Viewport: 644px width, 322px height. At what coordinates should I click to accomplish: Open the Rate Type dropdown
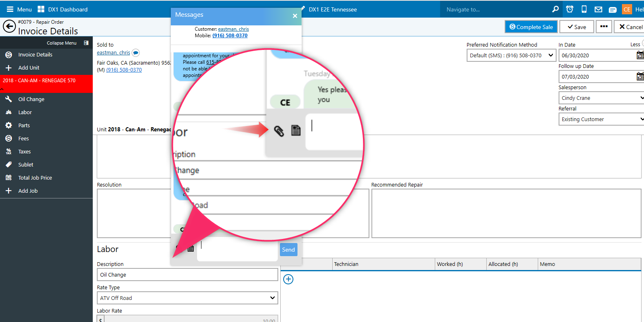[x=188, y=298]
